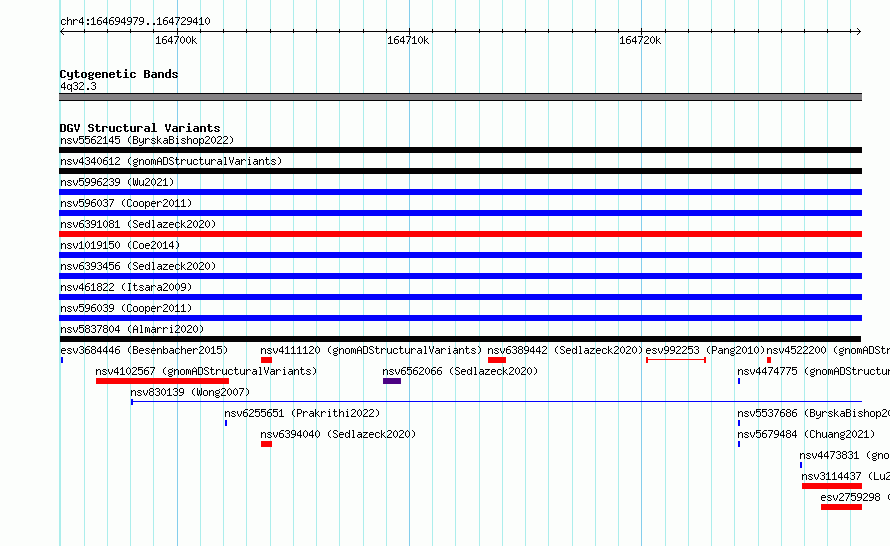The height and width of the screenshot is (546, 890).
Task: Select the nsv461822 (Itsara2009) label
Action: [126, 287]
